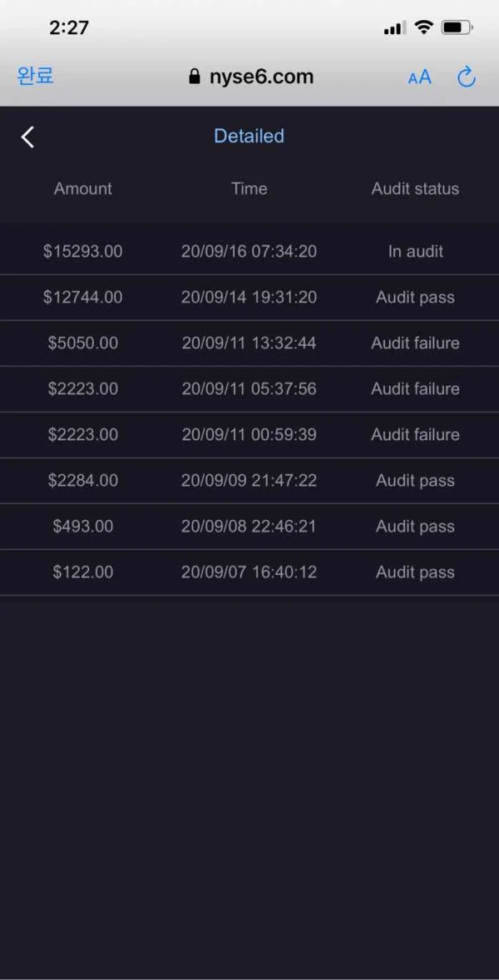Viewport: 499px width, 980px height.
Task: Tap the cellular signal bars icon
Action: (x=394, y=28)
